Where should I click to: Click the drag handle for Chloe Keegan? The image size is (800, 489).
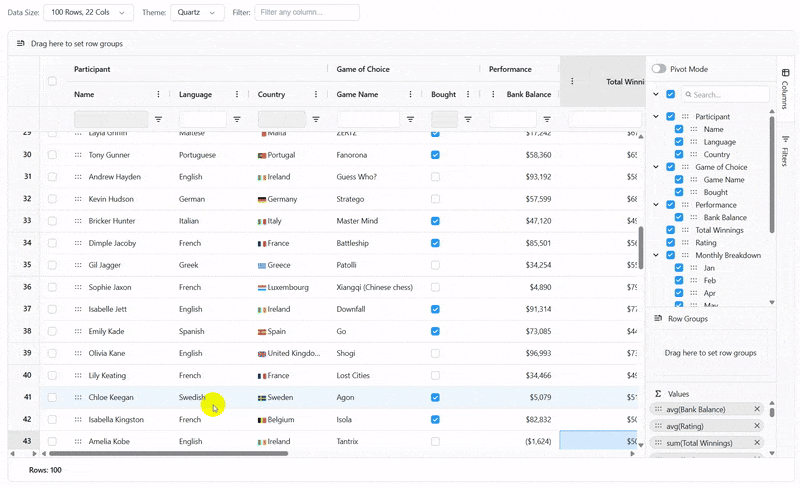coord(78,398)
